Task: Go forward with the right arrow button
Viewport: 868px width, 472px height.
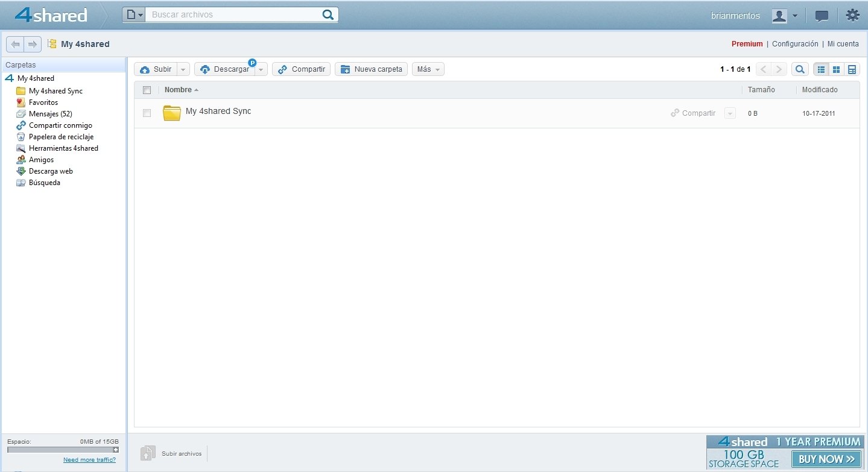Action: (33, 44)
